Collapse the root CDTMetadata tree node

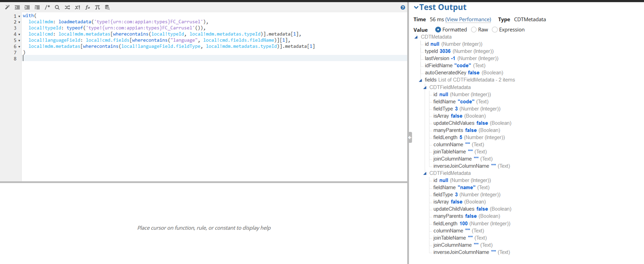pyautogui.click(x=416, y=37)
